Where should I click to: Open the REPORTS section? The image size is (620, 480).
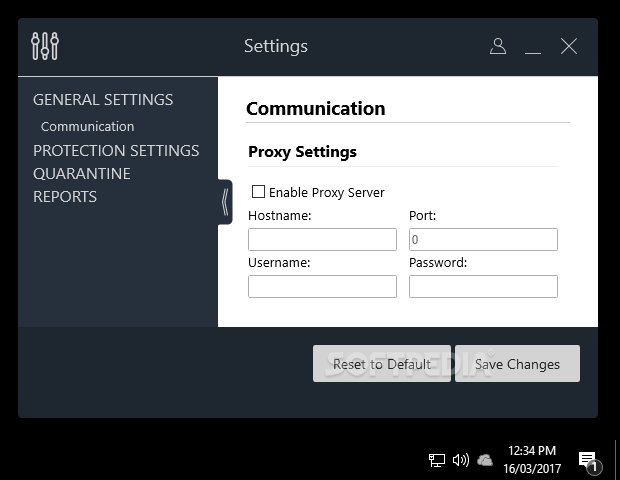click(x=65, y=197)
